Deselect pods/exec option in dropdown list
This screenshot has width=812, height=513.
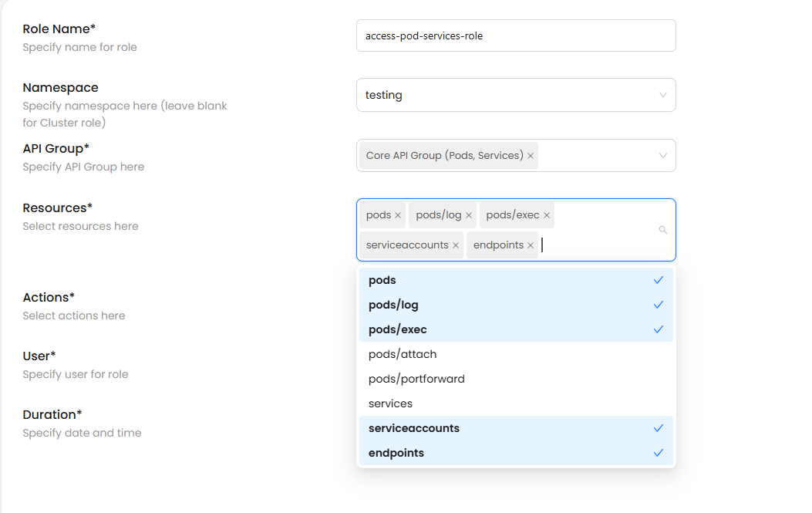tap(516, 329)
